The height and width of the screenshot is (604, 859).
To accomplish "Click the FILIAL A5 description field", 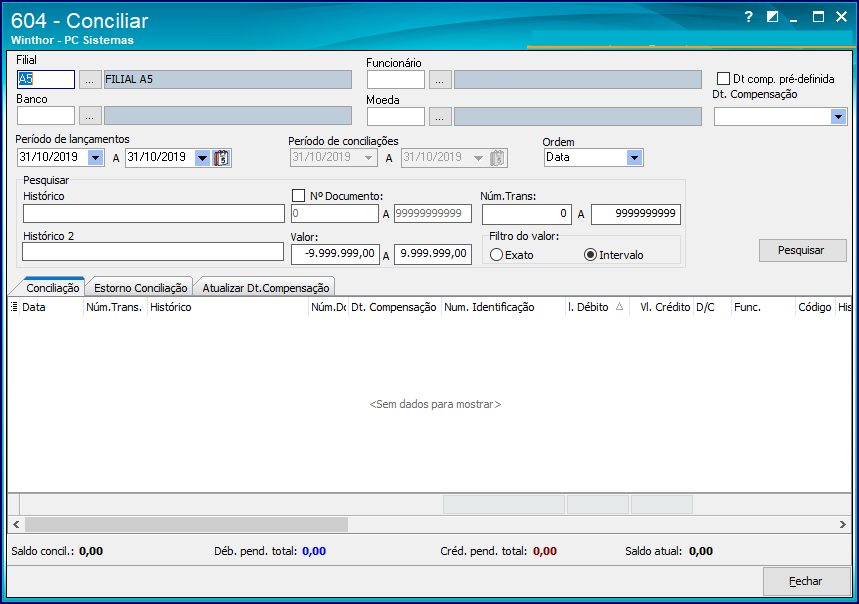I will pos(228,79).
